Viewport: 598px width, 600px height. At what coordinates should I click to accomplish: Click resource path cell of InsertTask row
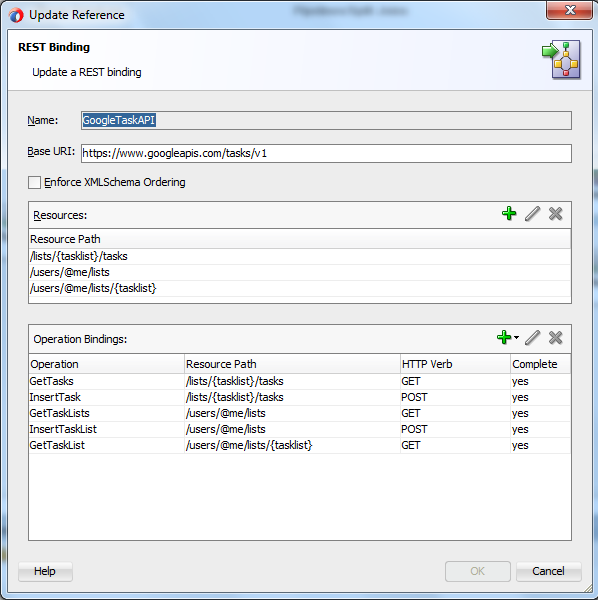(292, 398)
